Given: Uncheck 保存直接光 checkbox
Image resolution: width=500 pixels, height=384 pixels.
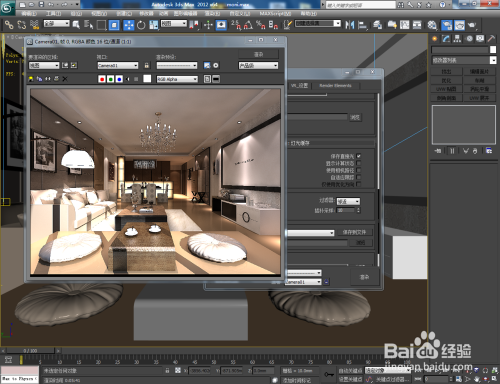Looking at the screenshot, I should point(359,156).
